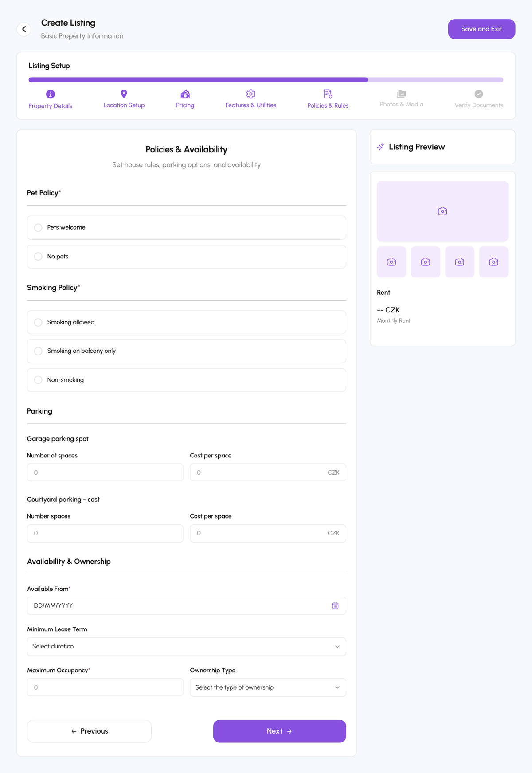
Task: Click the Location Setup pin icon
Action: 124,94
